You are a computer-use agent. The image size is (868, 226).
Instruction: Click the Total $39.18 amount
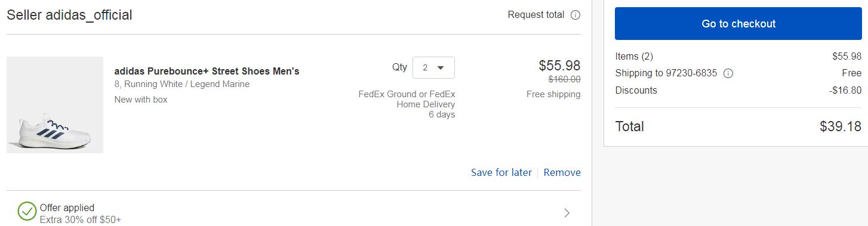(841, 126)
